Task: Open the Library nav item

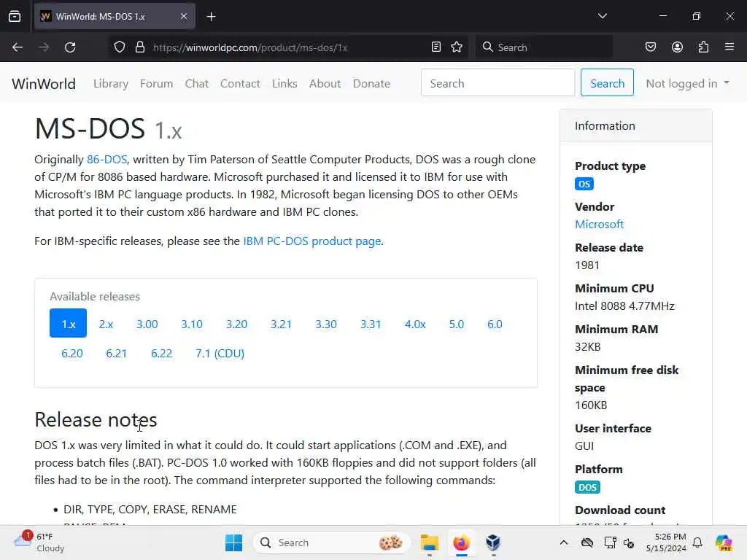Action: coord(111,84)
